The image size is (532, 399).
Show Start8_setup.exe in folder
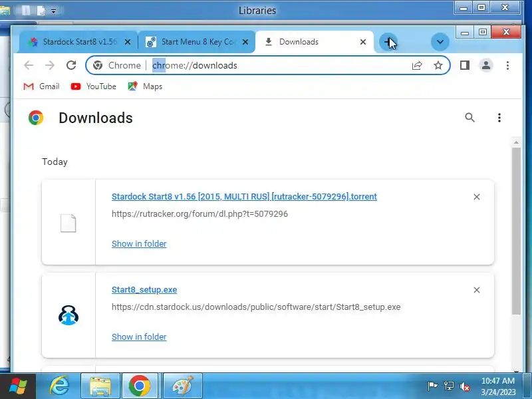click(139, 337)
